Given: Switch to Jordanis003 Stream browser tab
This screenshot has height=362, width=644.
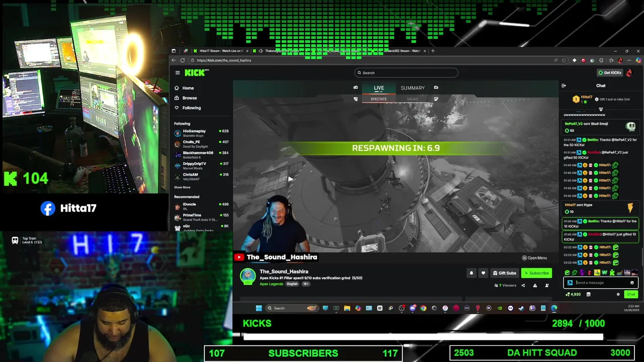Looking at the screenshot, I should (400, 51).
